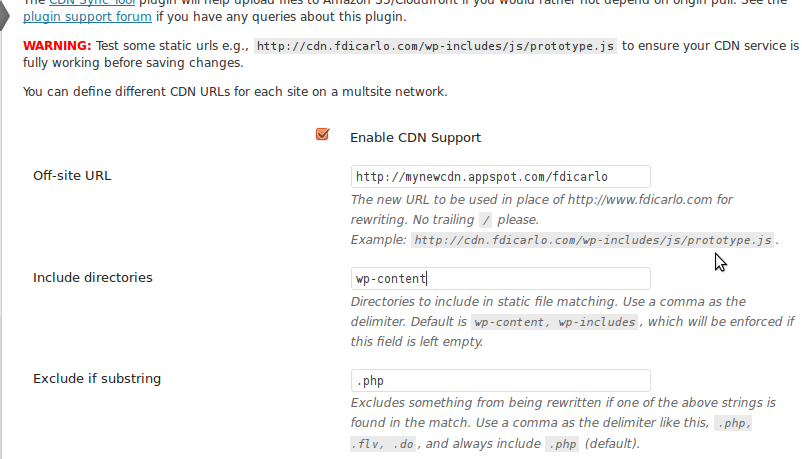The width and height of the screenshot is (802, 459).
Task: Click the .flv, .do code snippet
Action: pos(384,444)
